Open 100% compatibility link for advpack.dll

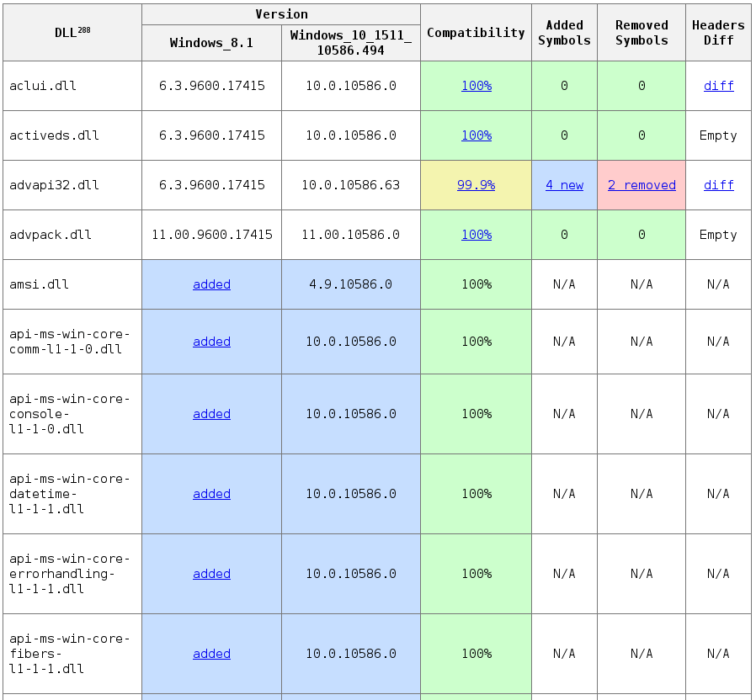click(x=476, y=235)
